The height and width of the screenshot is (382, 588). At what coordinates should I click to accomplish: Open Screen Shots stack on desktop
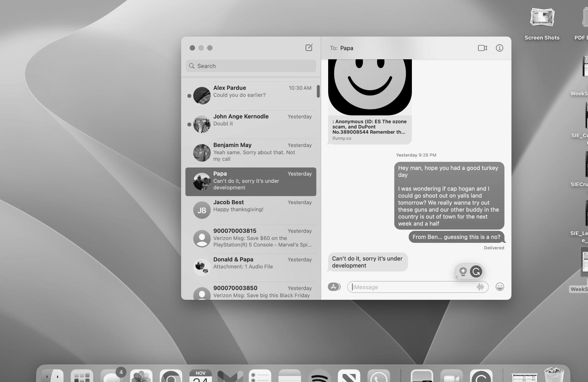click(x=542, y=18)
